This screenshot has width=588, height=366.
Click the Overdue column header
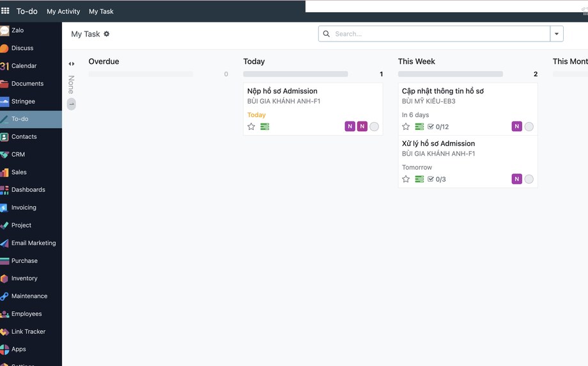click(104, 61)
